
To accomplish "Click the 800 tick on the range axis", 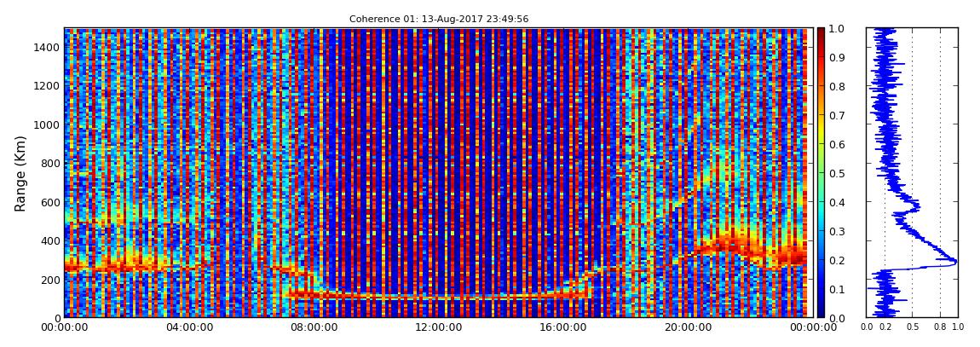I will tap(49, 163).
